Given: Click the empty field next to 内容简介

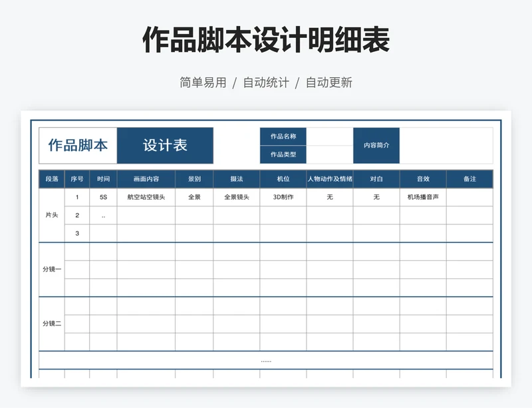Looking at the screenshot, I should tap(446, 145).
